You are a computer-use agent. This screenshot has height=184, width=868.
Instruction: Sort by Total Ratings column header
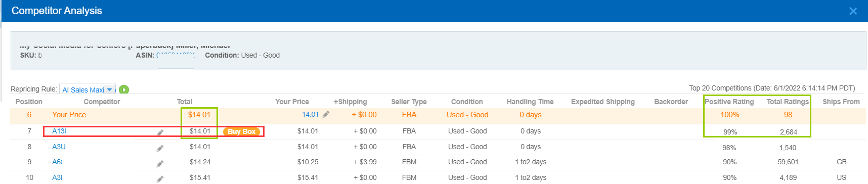coord(788,102)
